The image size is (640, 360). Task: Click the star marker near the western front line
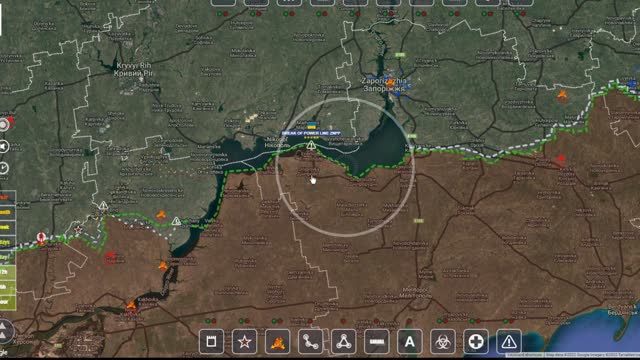(x=78, y=230)
